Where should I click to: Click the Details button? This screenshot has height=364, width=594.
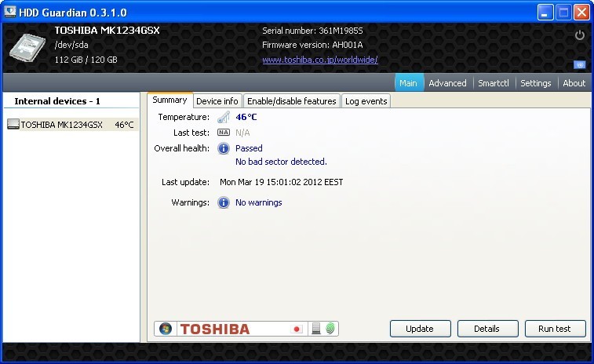click(x=487, y=329)
